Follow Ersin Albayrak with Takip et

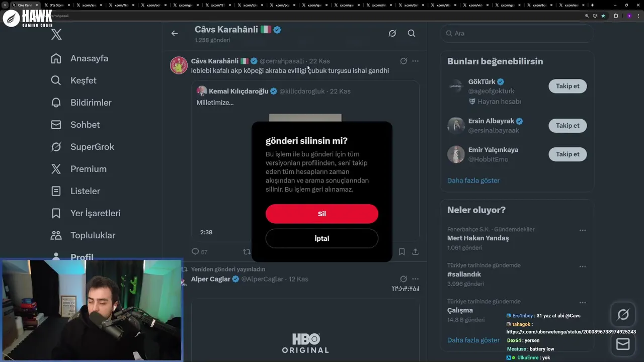point(568,126)
